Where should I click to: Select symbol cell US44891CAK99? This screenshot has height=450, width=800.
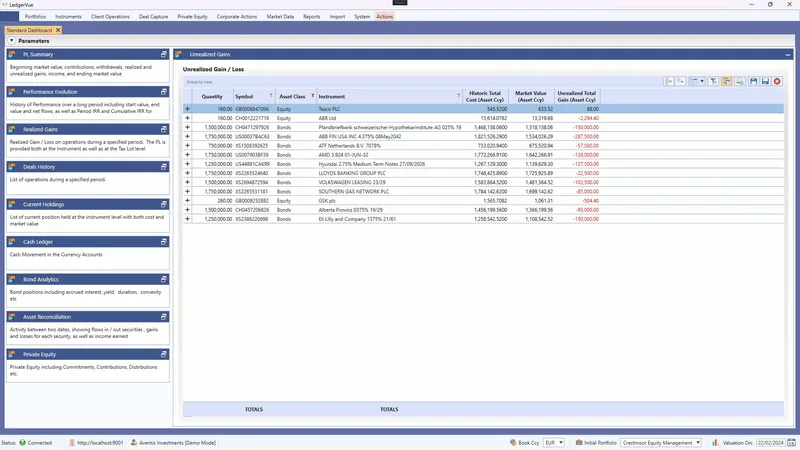pos(254,164)
